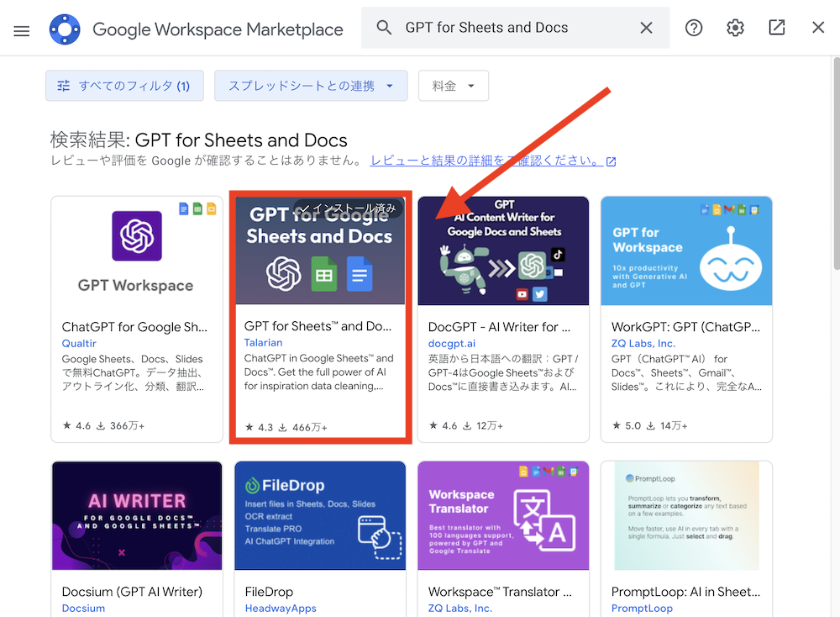The image size is (840, 617).
Task: Click the Google Workspace Marketplace logo
Action: (65, 29)
